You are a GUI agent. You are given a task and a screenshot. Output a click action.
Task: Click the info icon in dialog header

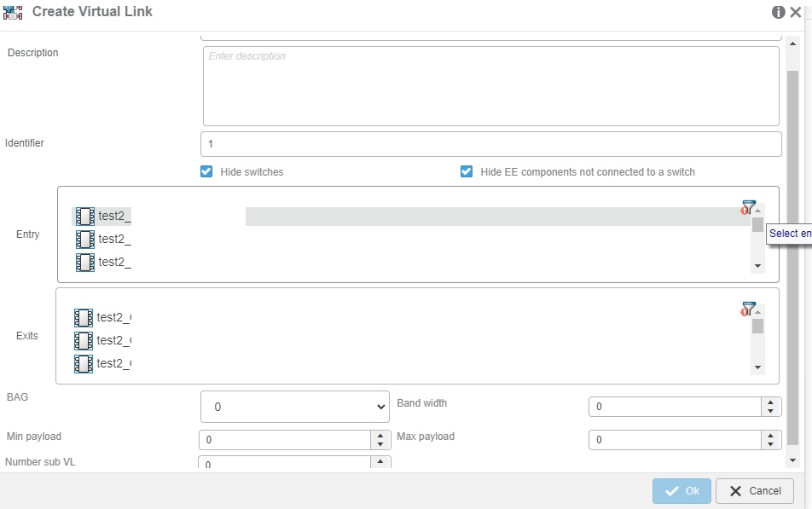(x=778, y=12)
